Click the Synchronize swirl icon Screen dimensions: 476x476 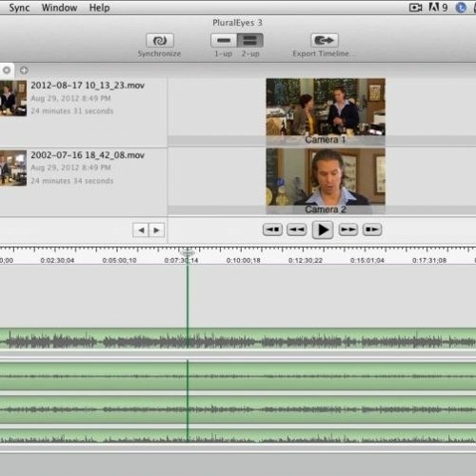(x=160, y=41)
